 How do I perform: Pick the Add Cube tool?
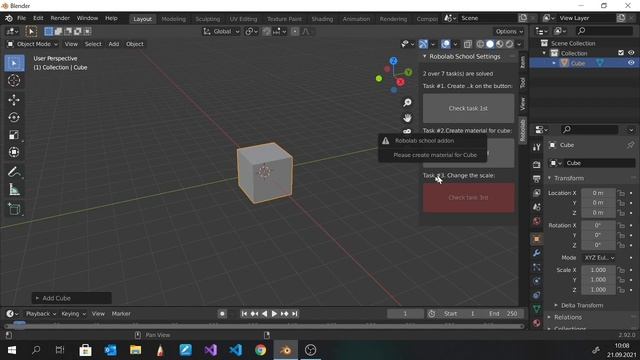tap(14, 209)
